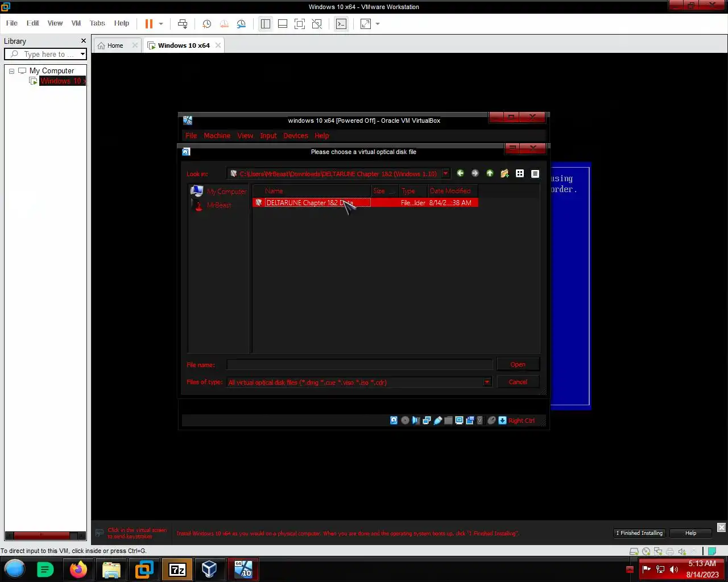
Task: Open Firefox from the taskbar
Action: pos(78,569)
